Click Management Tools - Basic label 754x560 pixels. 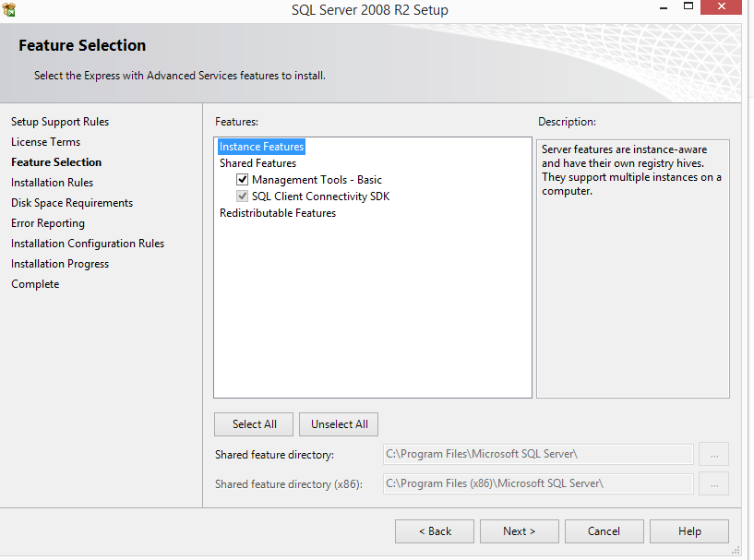(317, 180)
